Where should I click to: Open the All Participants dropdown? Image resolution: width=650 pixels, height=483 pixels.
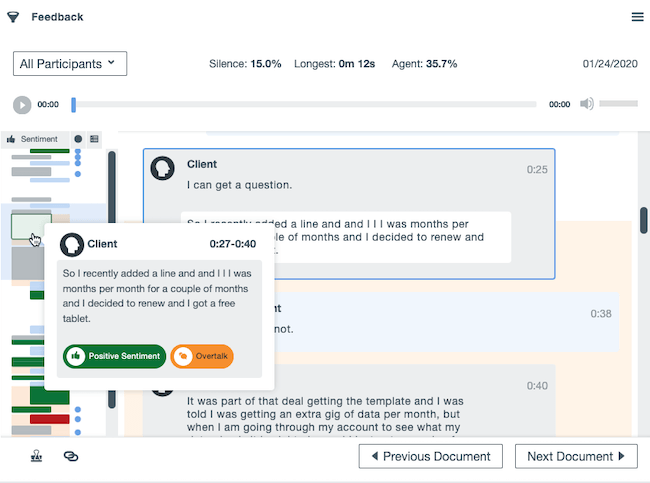pyautogui.click(x=70, y=63)
